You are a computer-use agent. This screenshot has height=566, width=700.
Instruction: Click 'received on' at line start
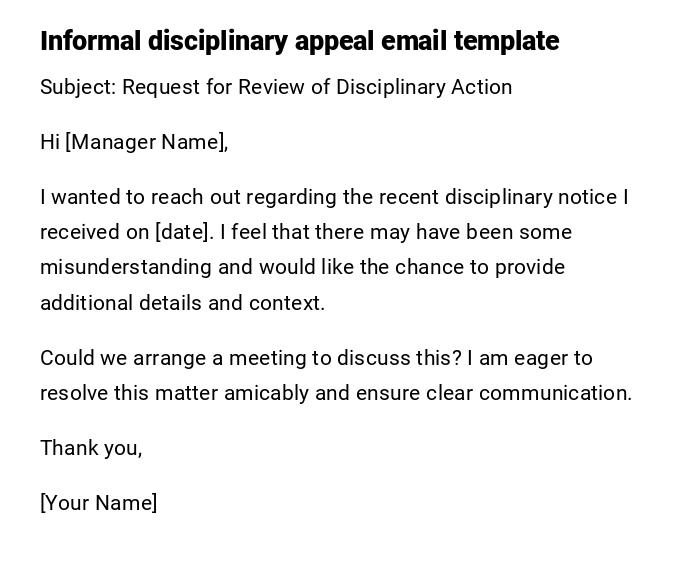point(94,232)
